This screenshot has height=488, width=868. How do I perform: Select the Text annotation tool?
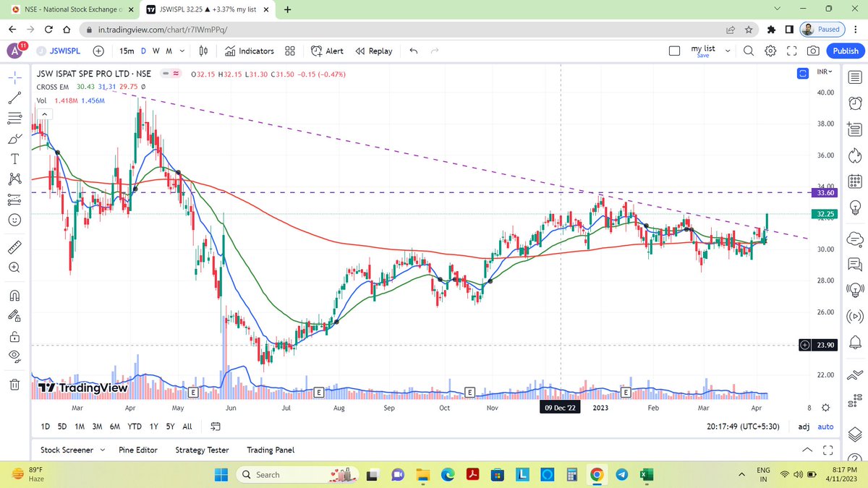[14, 158]
